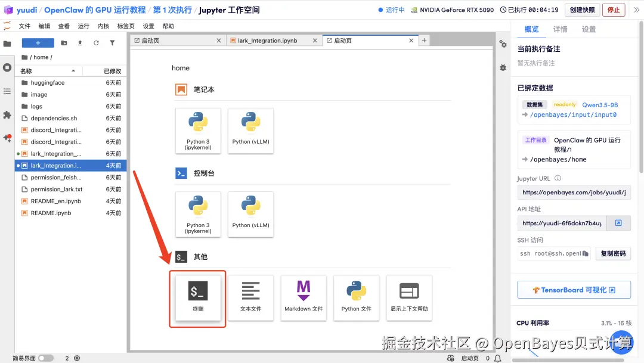644x363 pixels.
Task: Switch to the 设置 panel tab
Action: tap(589, 29)
